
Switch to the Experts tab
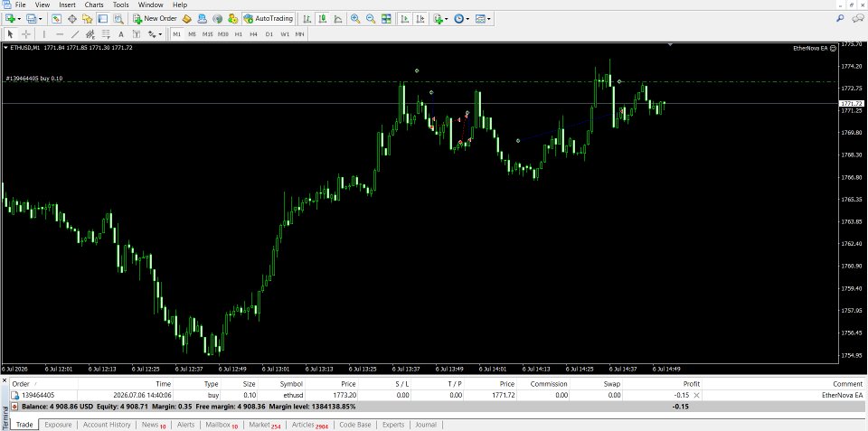(x=393, y=425)
